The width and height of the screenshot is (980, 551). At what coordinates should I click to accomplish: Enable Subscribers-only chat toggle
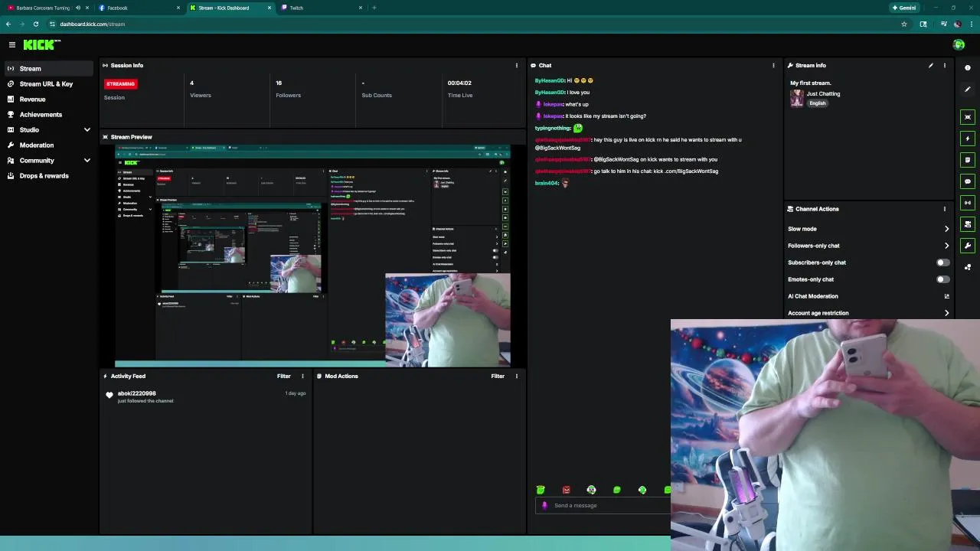943,262
